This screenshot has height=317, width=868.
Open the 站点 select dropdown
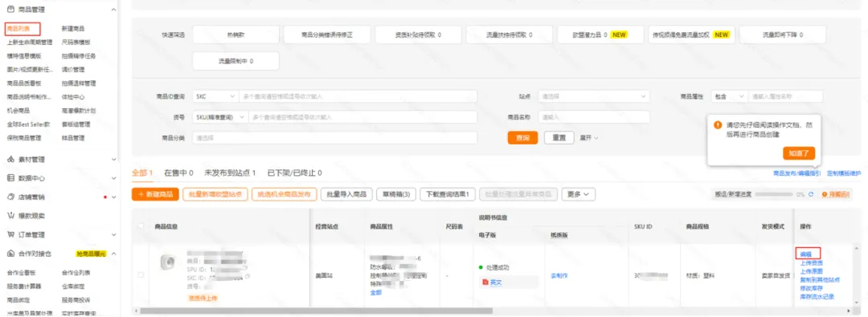595,96
